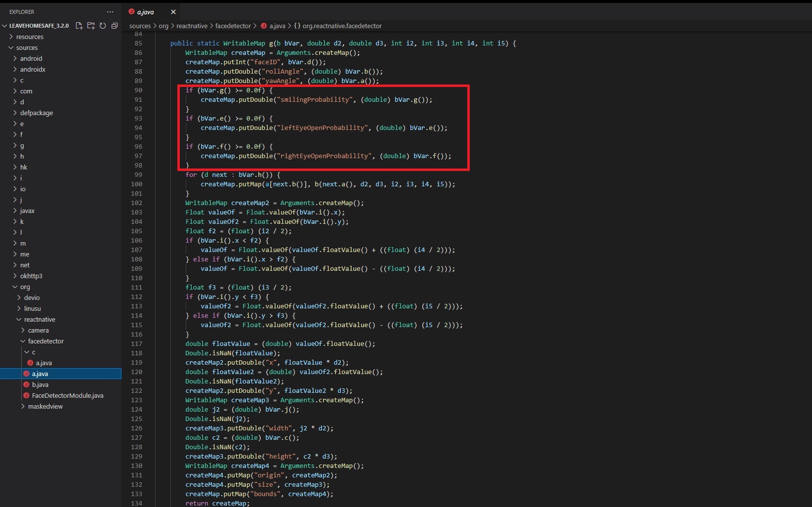Refresh the Explorer tree

(103, 26)
